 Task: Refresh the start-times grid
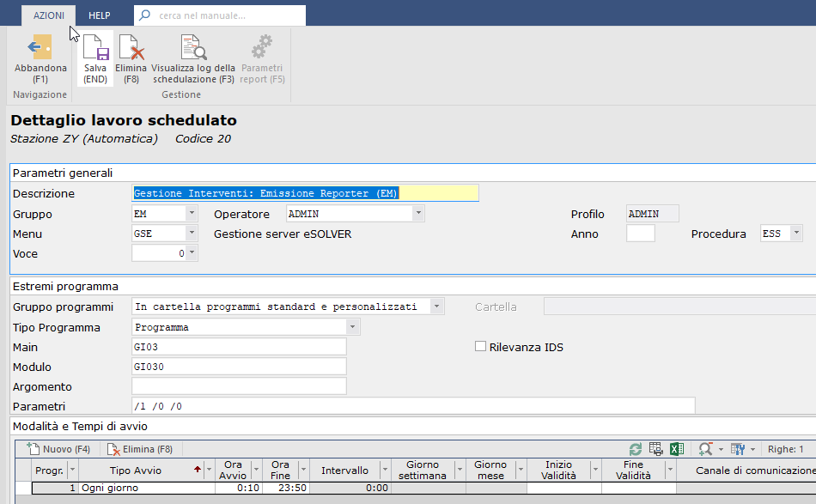point(636,449)
